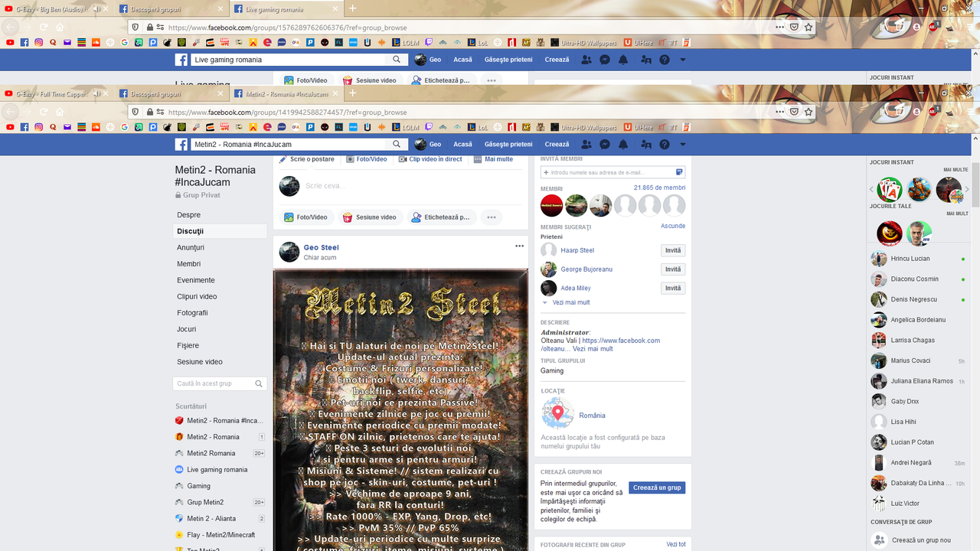Click YouTube bookmark icon in Metin2 window
This screenshot has width=980, height=551.
pyautogui.click(x=9, y=127)
